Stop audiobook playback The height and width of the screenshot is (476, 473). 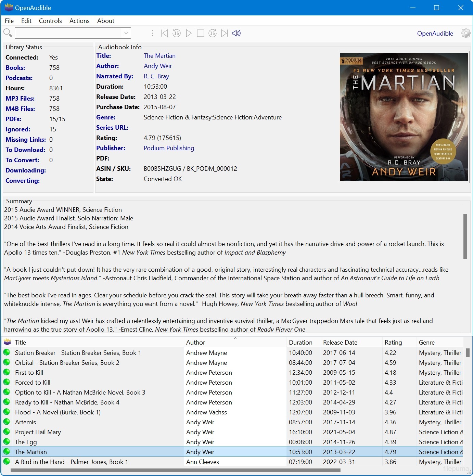(201, 33)
